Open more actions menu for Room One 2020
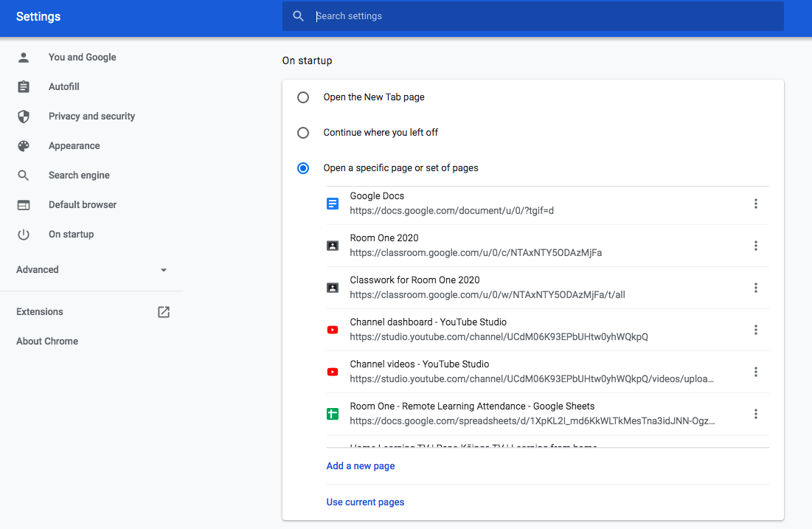 tap(755, 246)
